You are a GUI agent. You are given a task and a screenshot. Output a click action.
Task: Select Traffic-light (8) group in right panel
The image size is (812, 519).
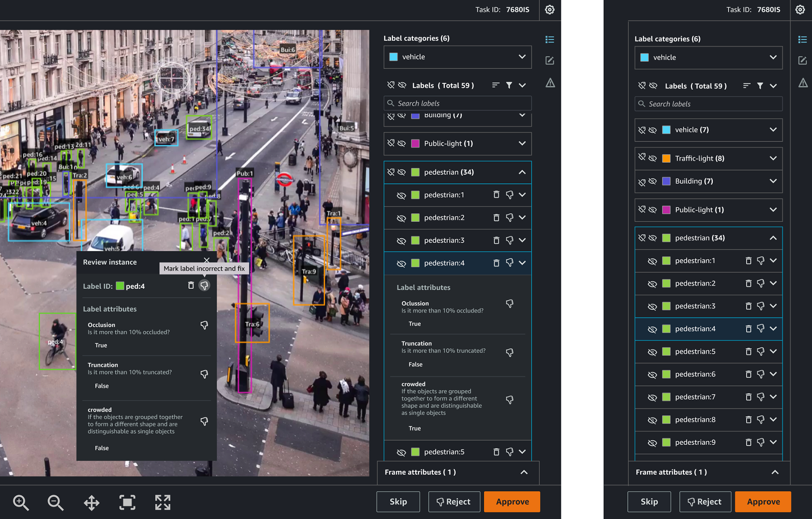point(708,158)
